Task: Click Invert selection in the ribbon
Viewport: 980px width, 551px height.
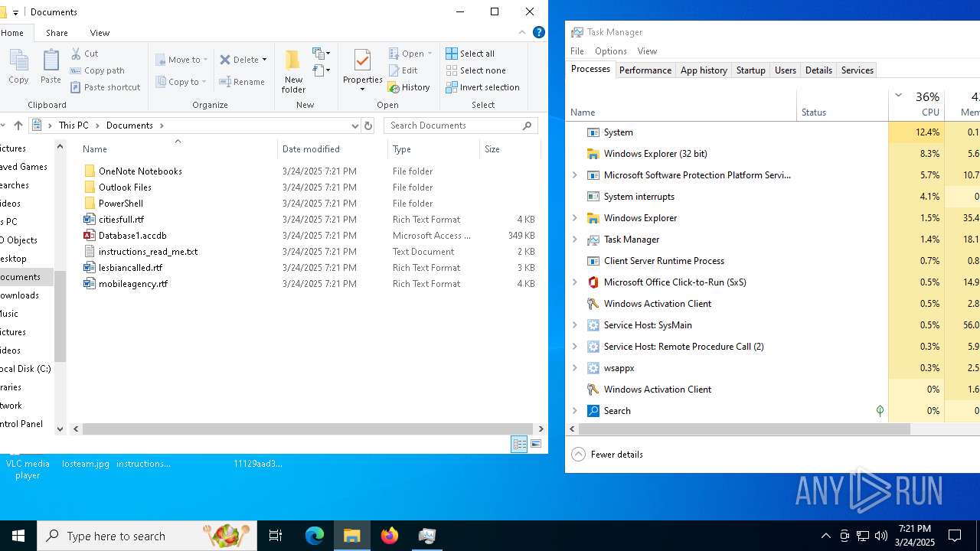Action: click(482, 87)
